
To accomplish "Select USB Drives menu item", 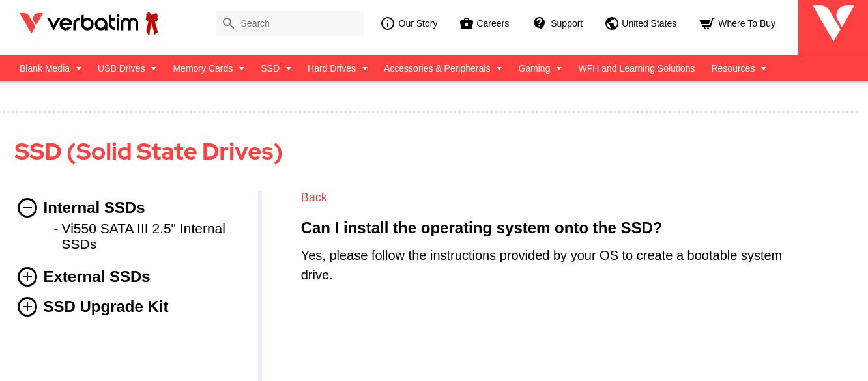I will pyautogui.click(x=121, y=68).
